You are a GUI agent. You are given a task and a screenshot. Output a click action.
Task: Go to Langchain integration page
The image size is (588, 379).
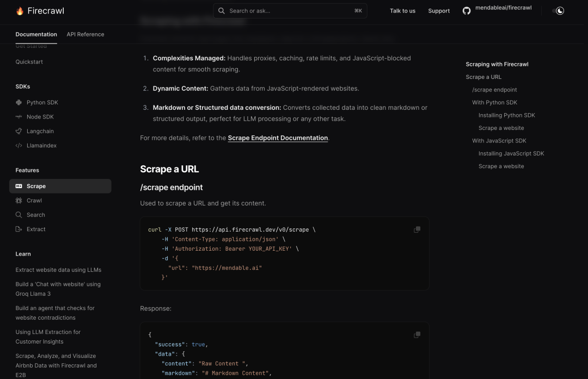point(40,131)
